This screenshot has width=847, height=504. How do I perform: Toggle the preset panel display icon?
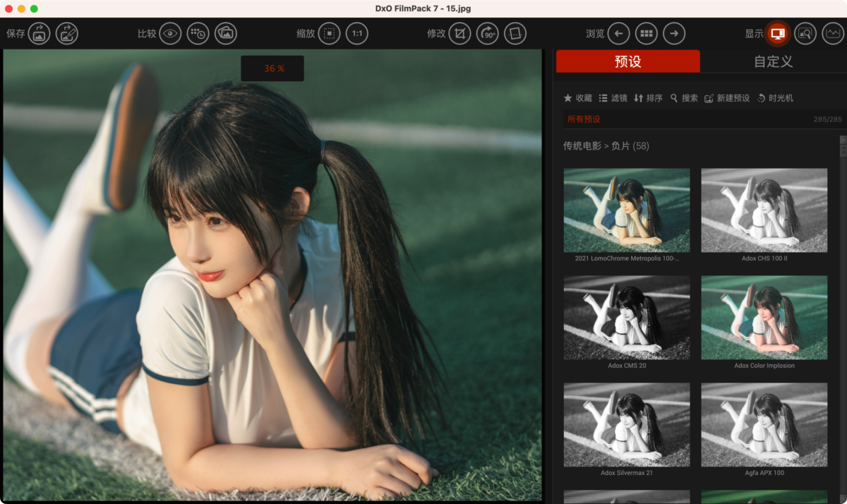777,33
